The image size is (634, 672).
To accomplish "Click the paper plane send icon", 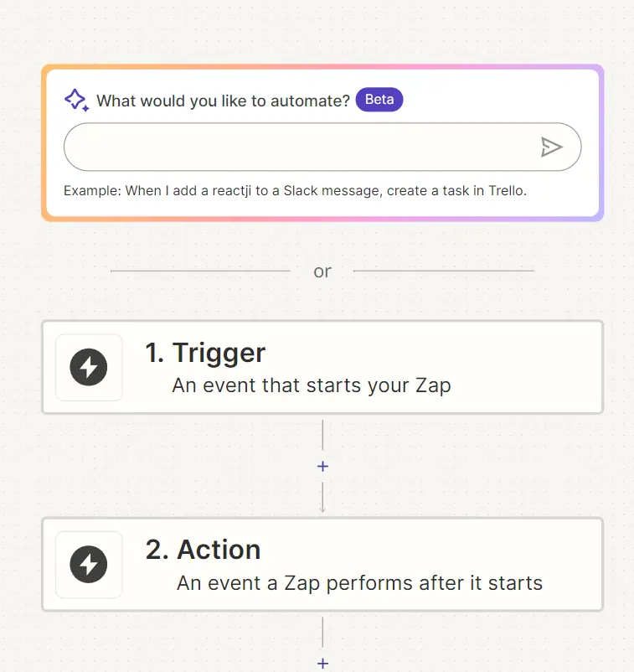I will (551, 147).
